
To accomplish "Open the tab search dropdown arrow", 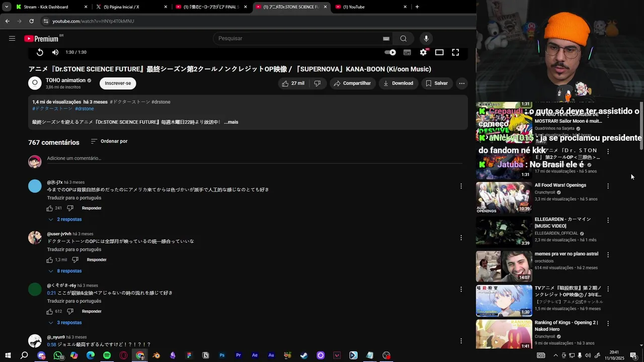I will coord(7,7).
